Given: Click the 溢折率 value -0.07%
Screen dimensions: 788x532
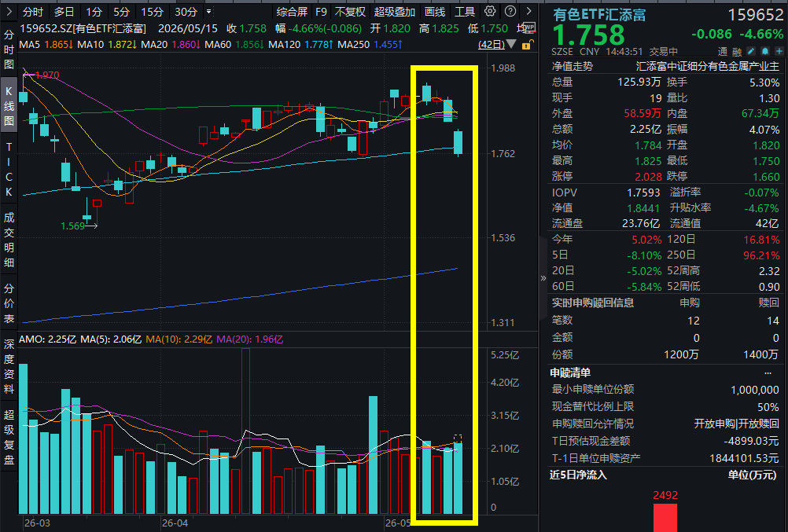Looking at the screenshot, I should pyautogui.click(x=762, y=193).
